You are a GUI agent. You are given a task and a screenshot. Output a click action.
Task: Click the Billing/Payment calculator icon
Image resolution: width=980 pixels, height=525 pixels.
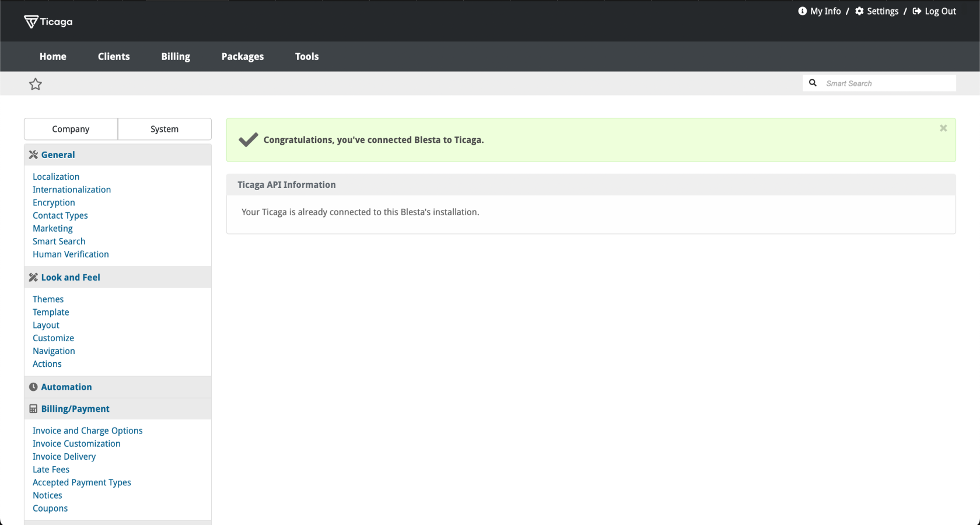pos(33,409)
